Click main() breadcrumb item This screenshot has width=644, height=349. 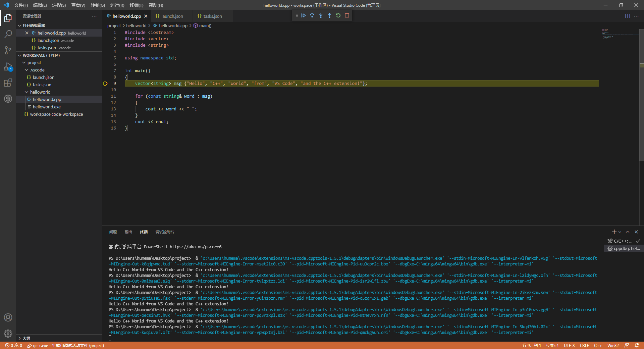(202, 26)
